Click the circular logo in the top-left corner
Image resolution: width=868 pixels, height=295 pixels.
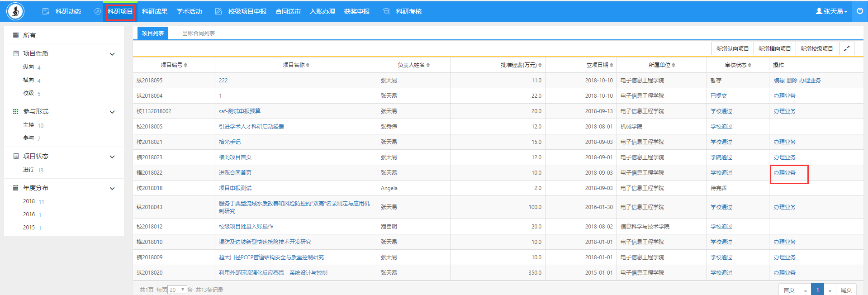pyautogui.click(x=15, y=11)
